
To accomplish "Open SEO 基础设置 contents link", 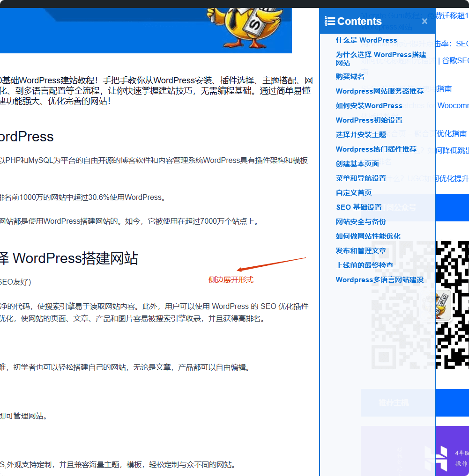I will pyautogui.click(x=359, y=207).
